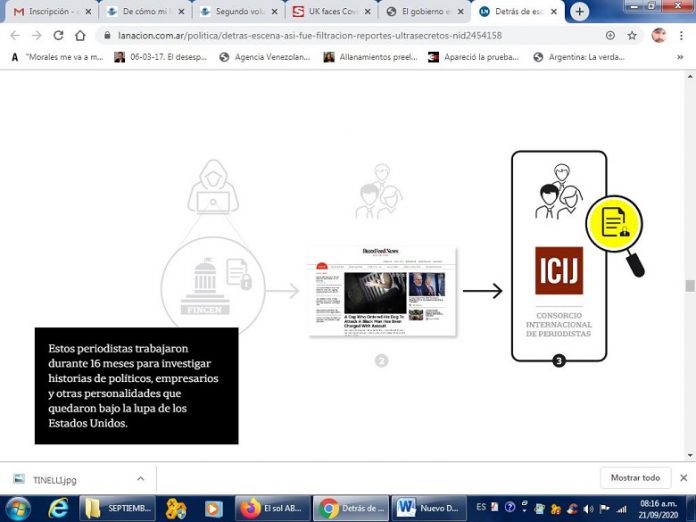The width and height of the screenshot is (696, 522).
Task: Close the 'Detrás de esc' tab
Action: pos(554,12)
